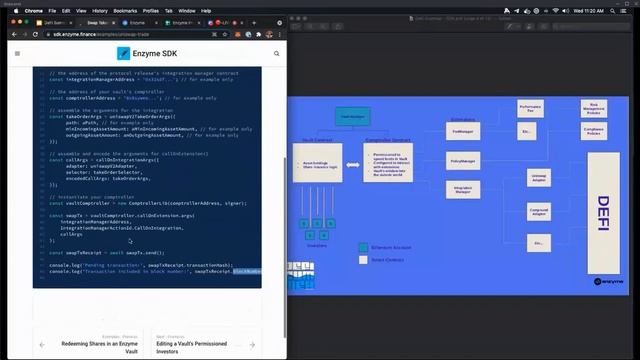Screen dimensions: 640x360
Task: Click the Markup pen tool in Preview
Action: point(509,27)
